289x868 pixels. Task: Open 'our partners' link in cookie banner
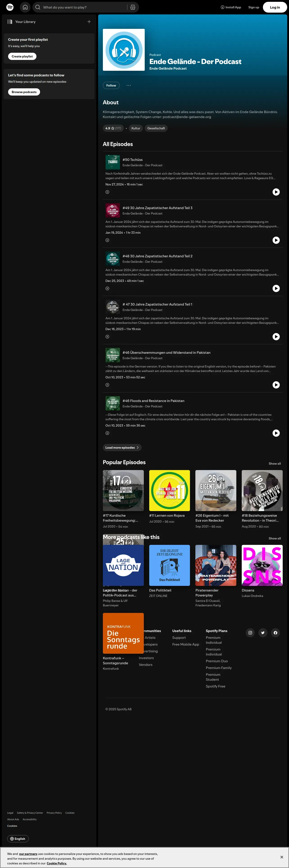(x=28, y=854)
